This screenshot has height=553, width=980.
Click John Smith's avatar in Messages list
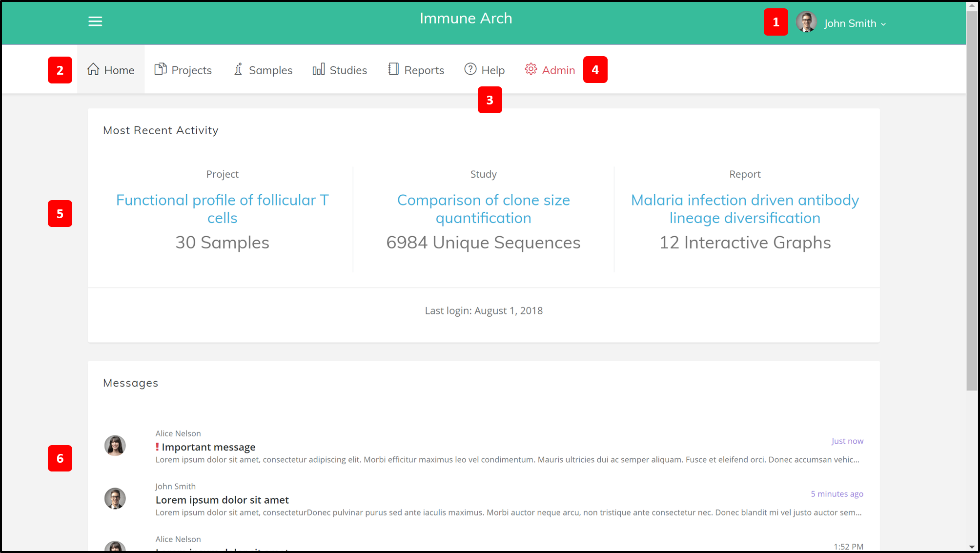pyautogui.click(x=115, y=498)
